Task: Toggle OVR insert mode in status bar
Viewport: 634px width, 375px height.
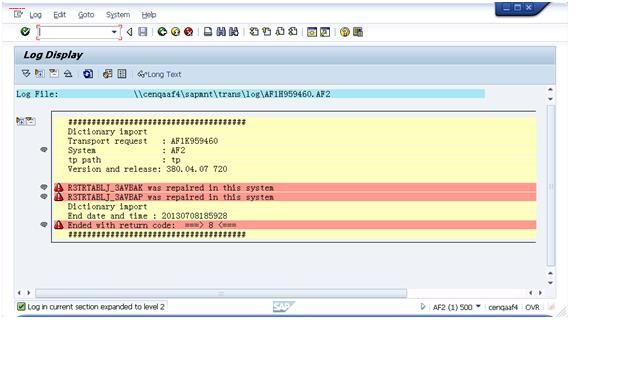Action: [532, 307]
